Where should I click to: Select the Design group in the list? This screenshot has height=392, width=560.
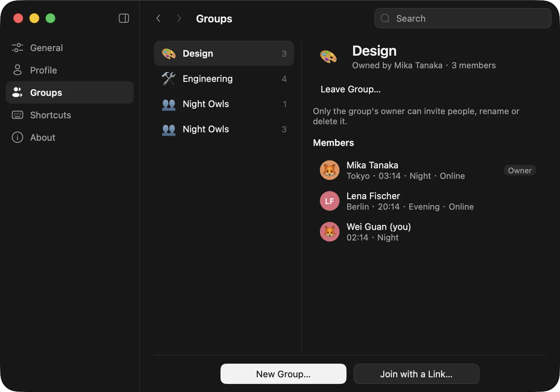(x=224, y=54)
